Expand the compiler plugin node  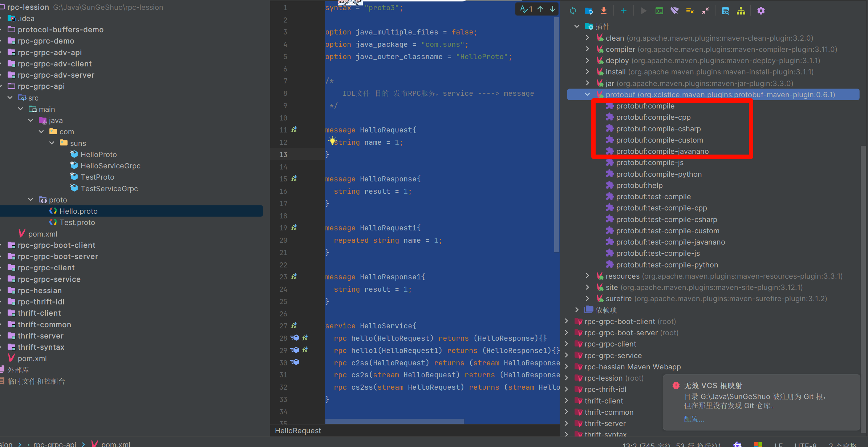[x=587, y=49]
